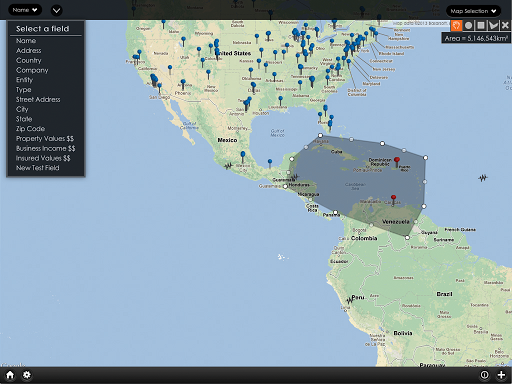Activate the orange pan hand tool
The width and height of the screenshot is (512, 384).
tap(456, 25)
